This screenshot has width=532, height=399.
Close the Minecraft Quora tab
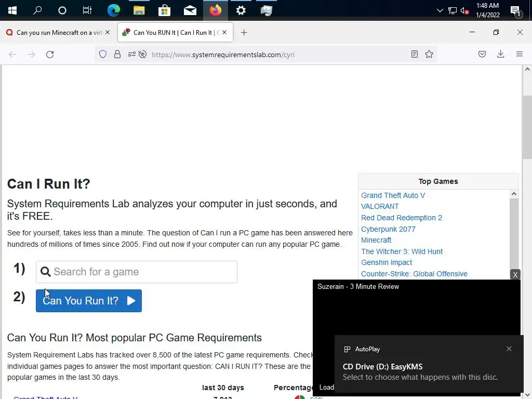coord(108,32)
